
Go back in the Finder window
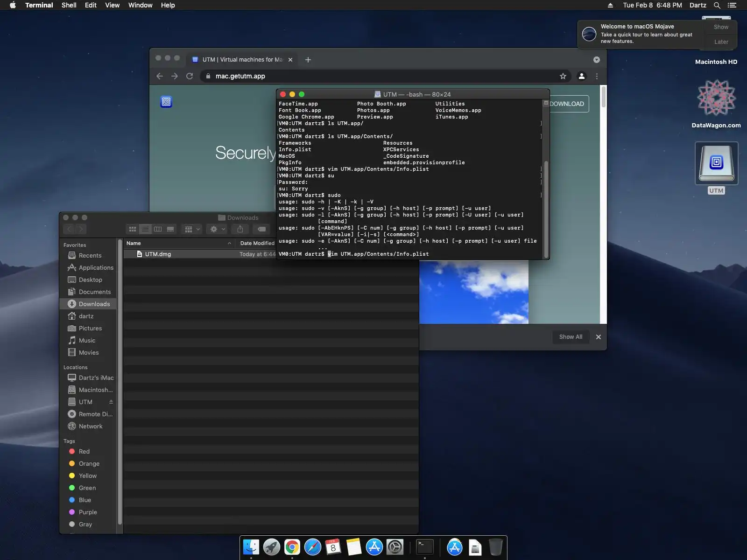[69, 229]
